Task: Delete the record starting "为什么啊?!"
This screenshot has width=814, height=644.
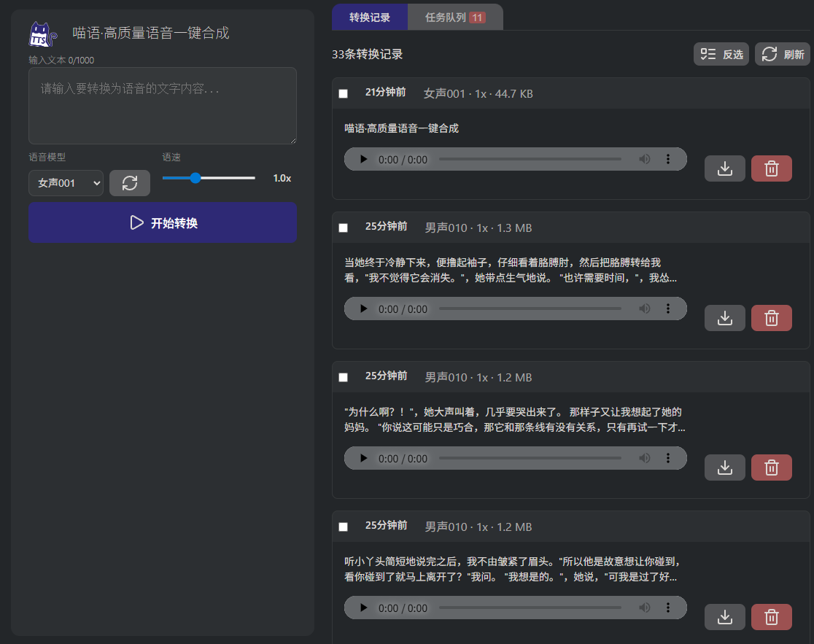Action: [772, 467]
